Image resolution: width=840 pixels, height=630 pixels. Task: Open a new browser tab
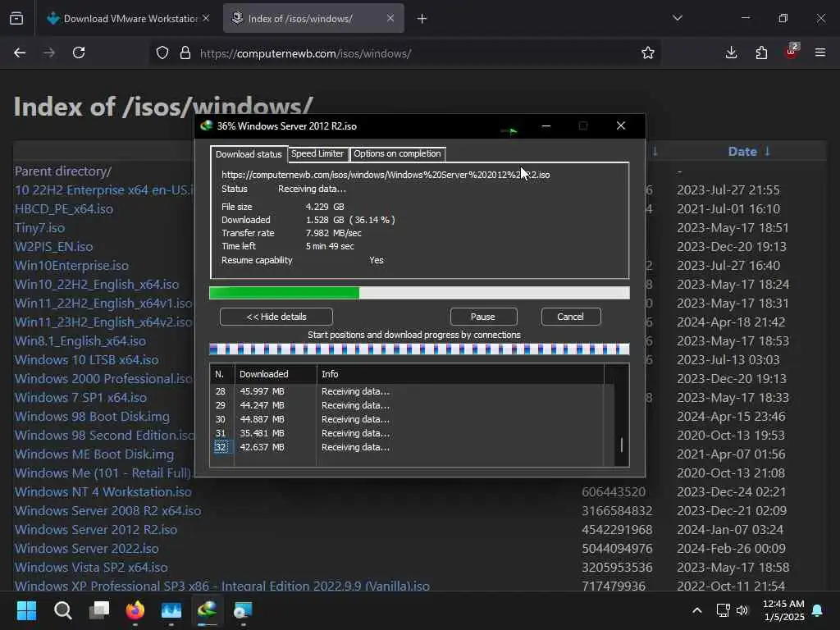click(422, 19)
